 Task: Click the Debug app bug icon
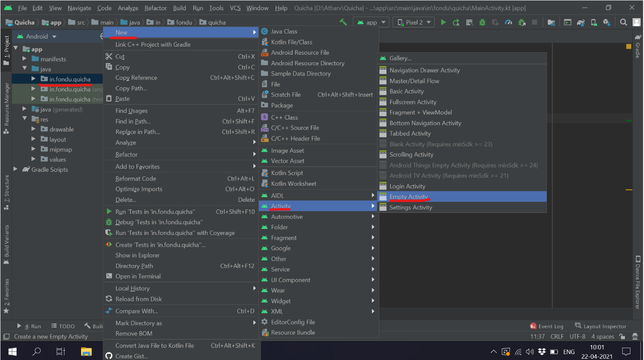click(x=482, y=22)
